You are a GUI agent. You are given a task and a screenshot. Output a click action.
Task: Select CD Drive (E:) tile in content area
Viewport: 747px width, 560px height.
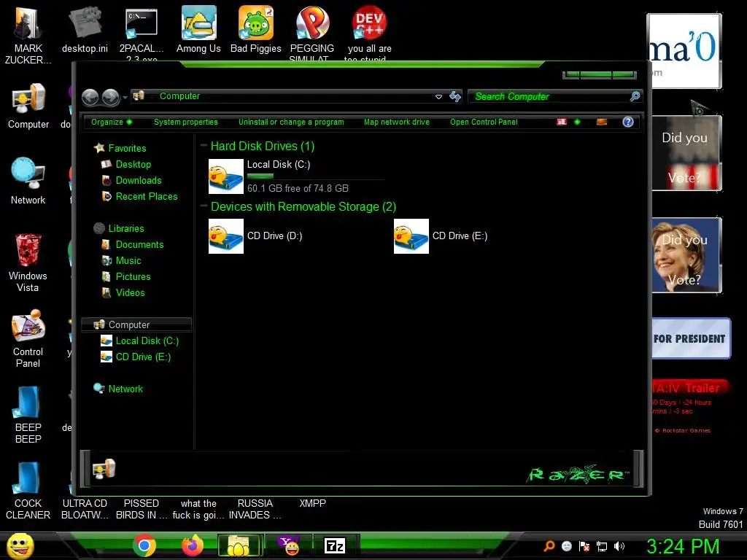(441, 236)
